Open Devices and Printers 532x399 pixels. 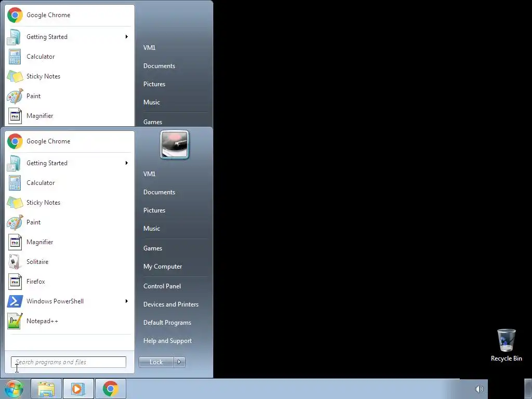coord(170,304)
